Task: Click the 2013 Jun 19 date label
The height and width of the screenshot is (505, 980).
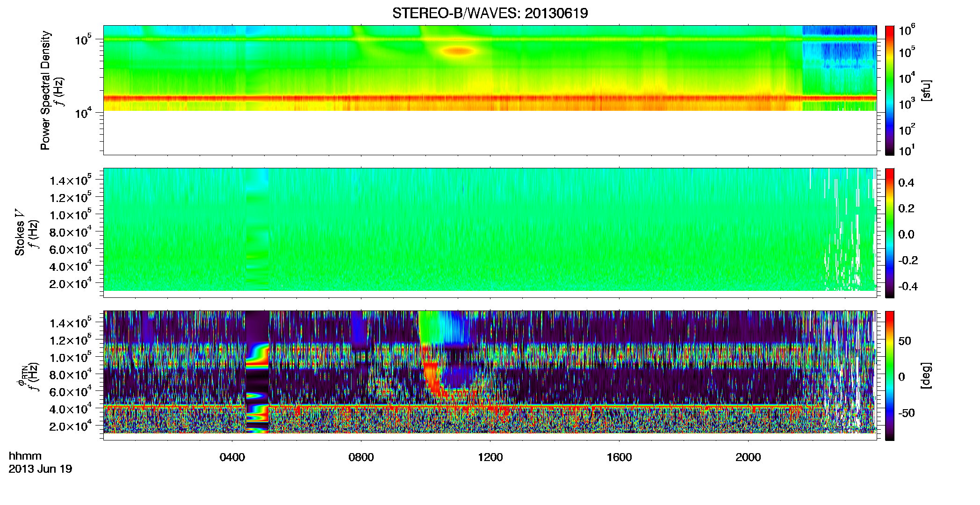Action: pos(41,469)
